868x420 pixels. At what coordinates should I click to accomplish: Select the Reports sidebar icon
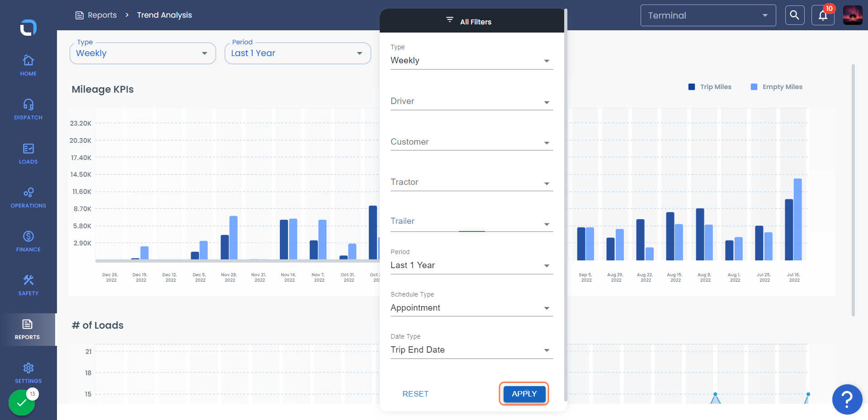(28, 324)
